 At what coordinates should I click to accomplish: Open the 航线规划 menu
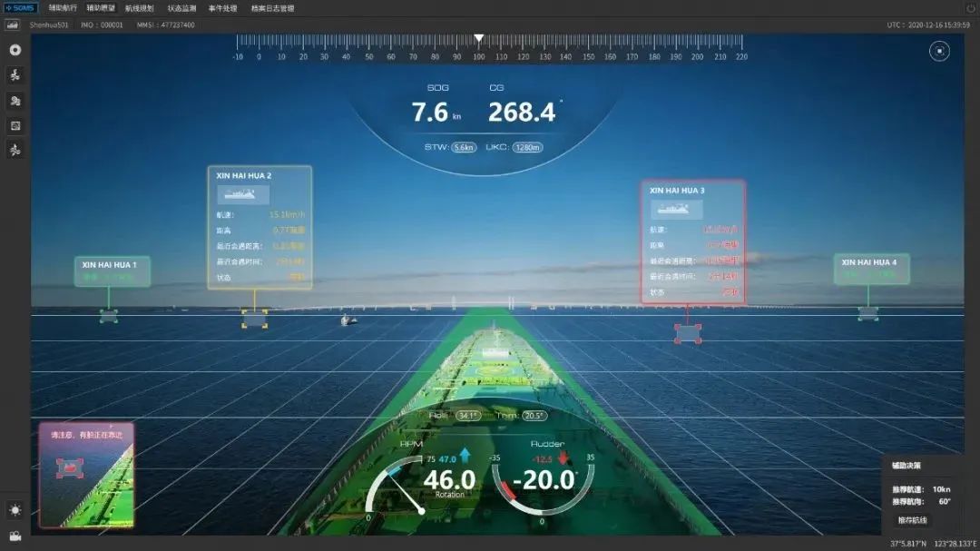click(x=140, y=8)
